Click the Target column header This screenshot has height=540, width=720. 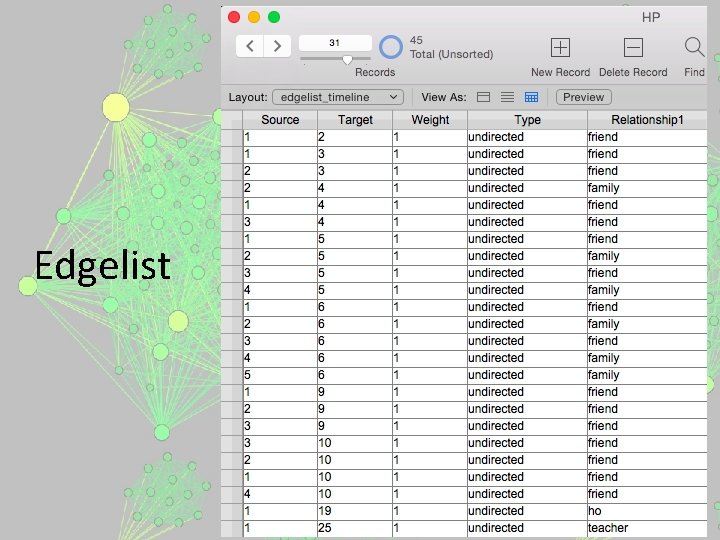[x=355, y=120]
